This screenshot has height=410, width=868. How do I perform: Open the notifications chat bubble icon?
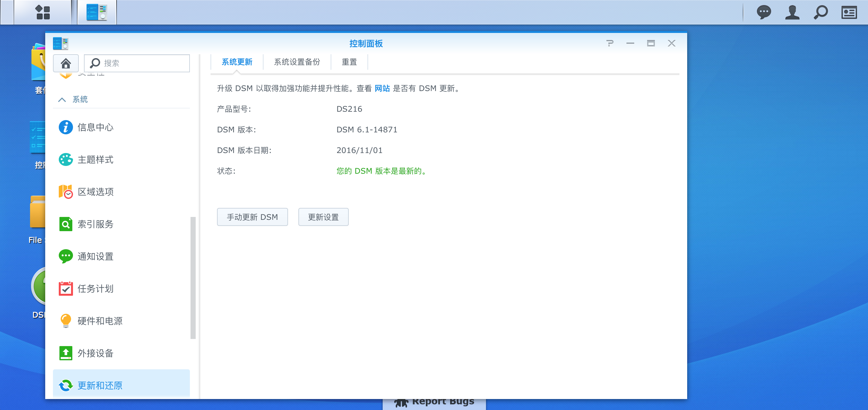(764, 13)
